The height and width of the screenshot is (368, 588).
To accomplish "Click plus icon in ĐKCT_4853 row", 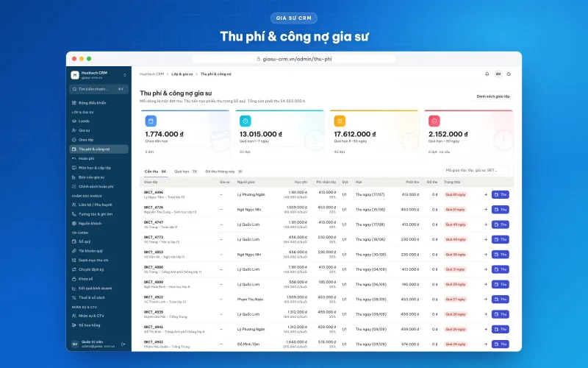I will coord(486,254).
